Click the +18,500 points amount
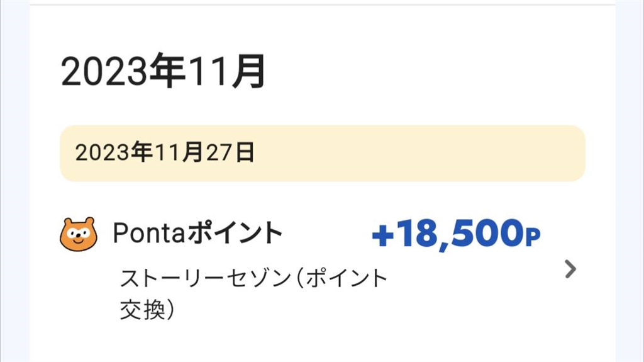 click(x=455, y=235)
